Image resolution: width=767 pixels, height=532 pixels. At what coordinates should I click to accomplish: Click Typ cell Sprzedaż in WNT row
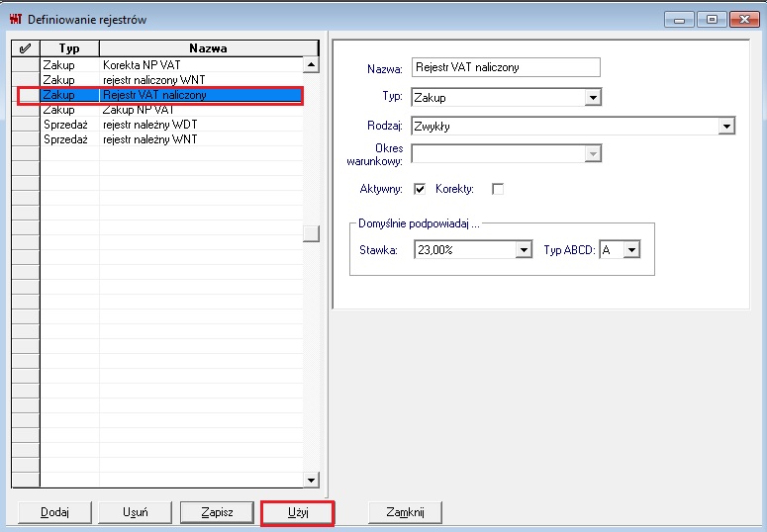70,139
